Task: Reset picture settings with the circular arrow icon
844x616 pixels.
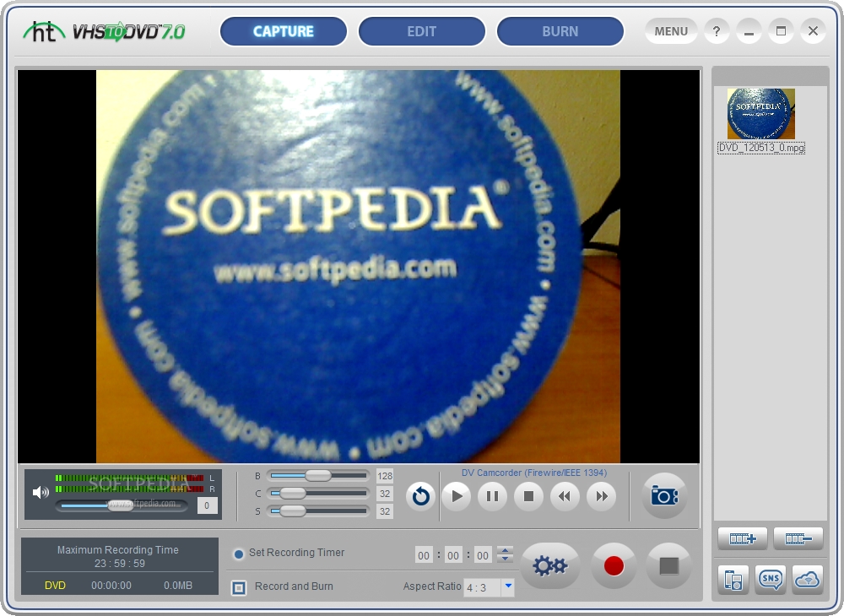Action: point(420,496)
